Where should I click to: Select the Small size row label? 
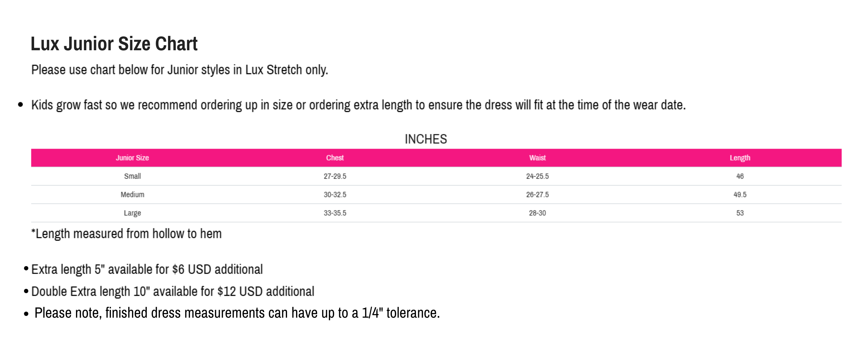tap(132, 176)
